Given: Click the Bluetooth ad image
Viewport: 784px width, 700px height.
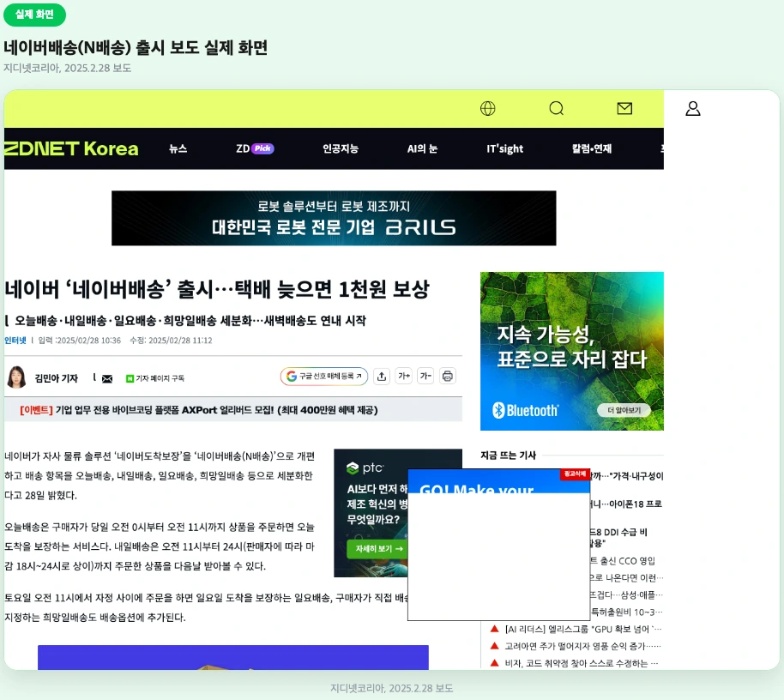Looking at the screenshot, I should point(572,351).
